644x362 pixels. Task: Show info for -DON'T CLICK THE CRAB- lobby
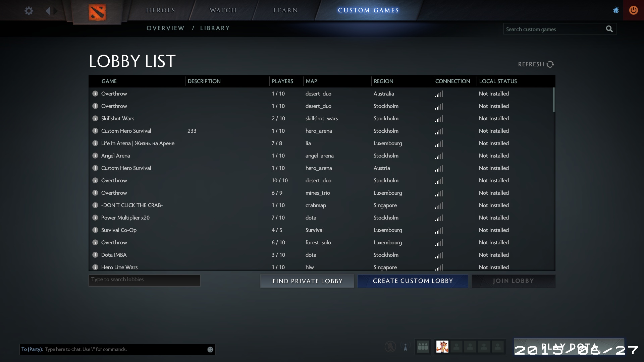tap(95, 205)
